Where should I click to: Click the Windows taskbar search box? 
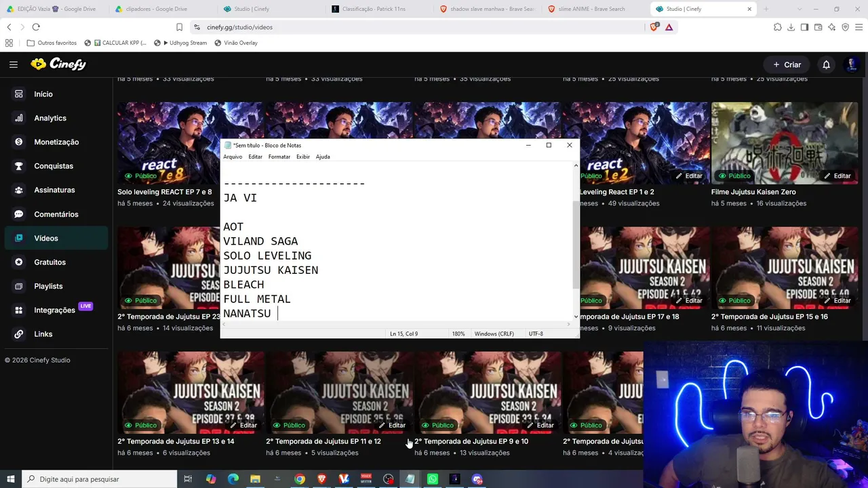(100, 479)
